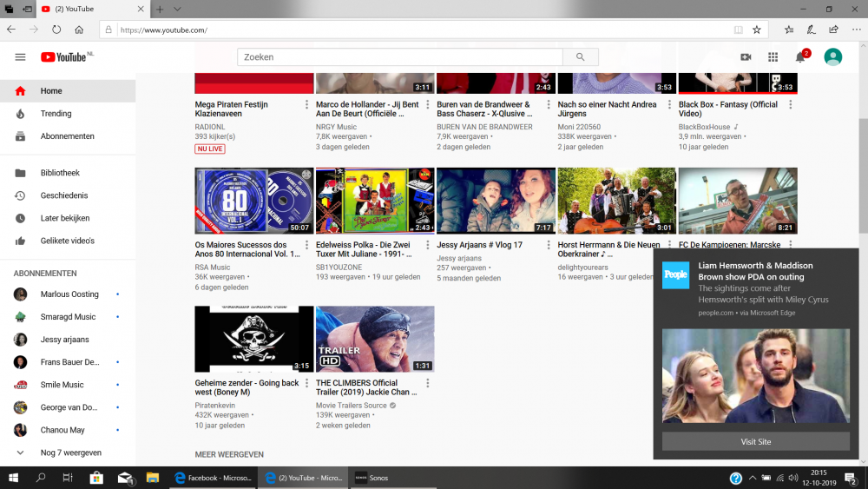Open options menu for Mega Piraten Festijn video

click(306, 105)
